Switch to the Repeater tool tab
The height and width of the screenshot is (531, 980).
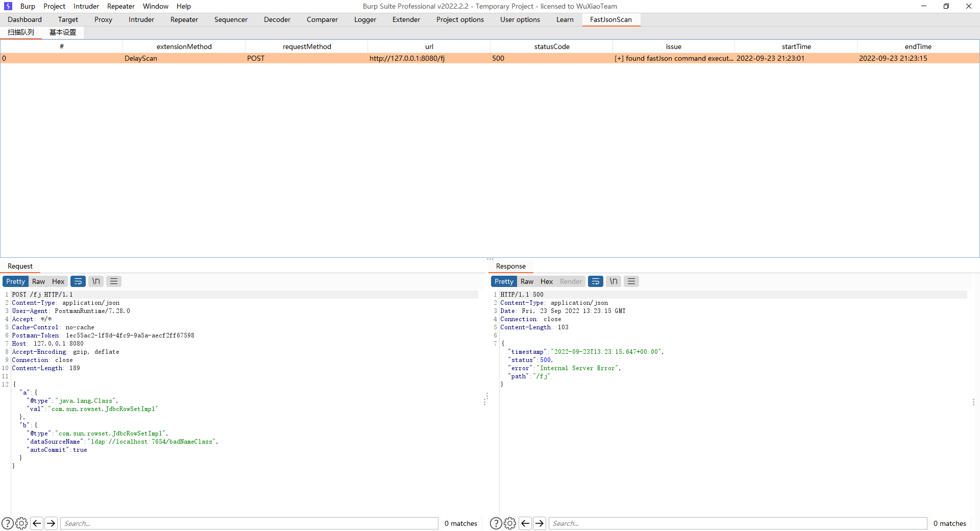(184, 19)
